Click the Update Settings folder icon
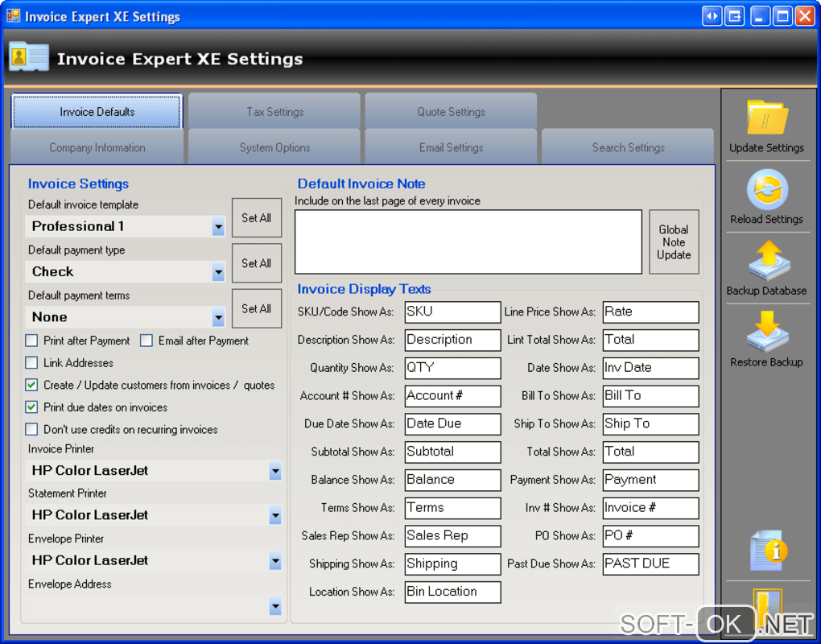Viewport: 821px width, 644px height. (x=766, y=118)
